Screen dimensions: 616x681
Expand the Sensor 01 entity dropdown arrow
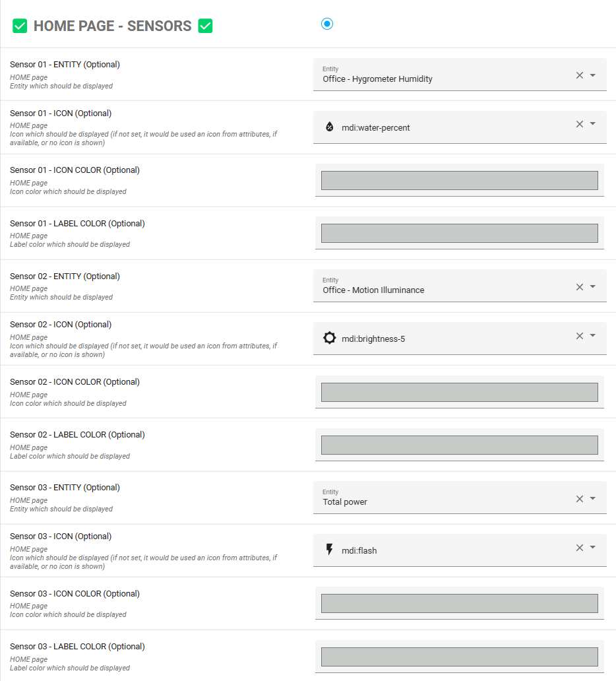[x=593, y=75]
